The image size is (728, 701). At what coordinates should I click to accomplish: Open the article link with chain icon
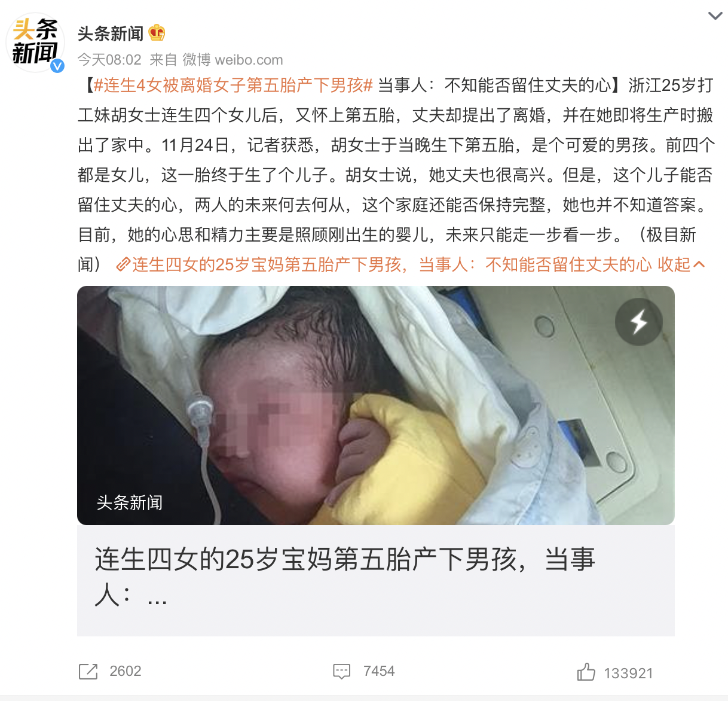383,264
